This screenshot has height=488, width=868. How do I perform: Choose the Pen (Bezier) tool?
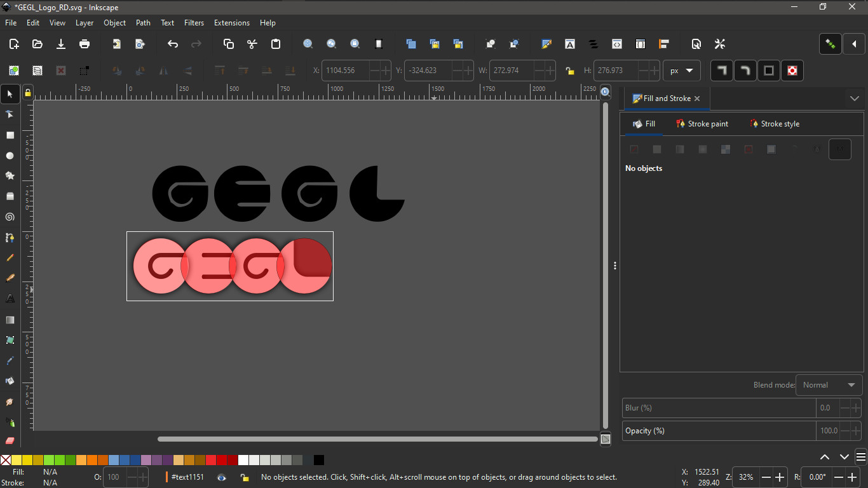[10, 238]
